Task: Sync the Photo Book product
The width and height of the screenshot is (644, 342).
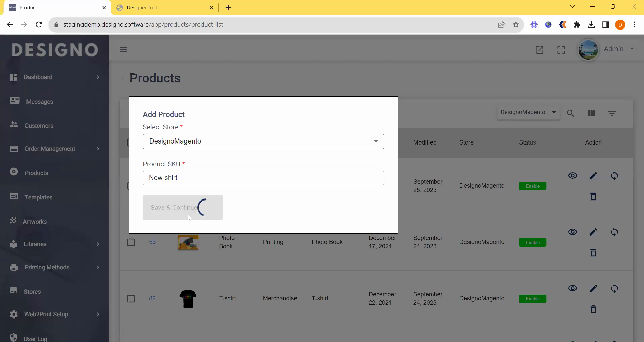Action: tap(614, 232)
